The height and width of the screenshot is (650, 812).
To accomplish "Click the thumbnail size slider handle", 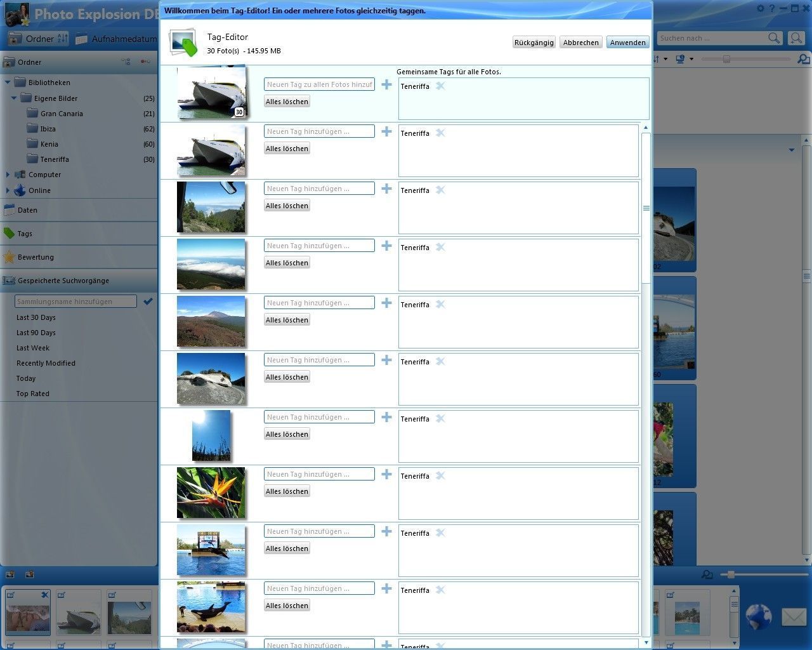I will point(726,59).
